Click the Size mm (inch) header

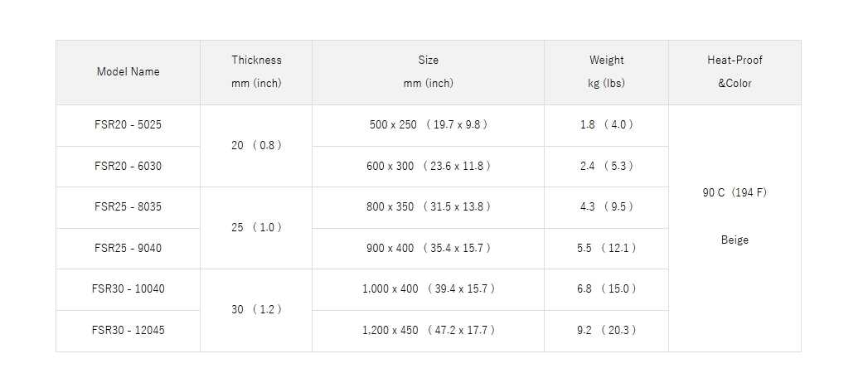point(428,72)
